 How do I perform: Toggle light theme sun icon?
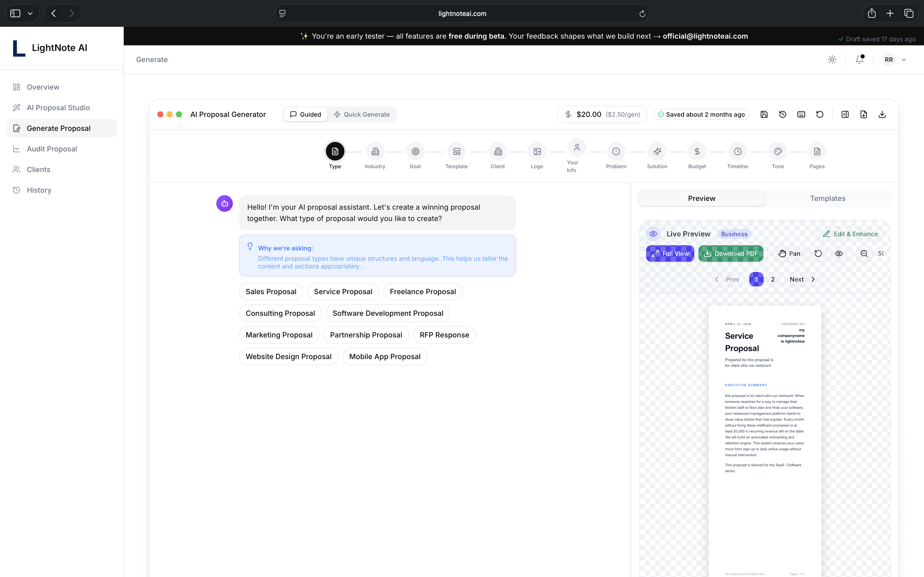(x=832, y=60)
